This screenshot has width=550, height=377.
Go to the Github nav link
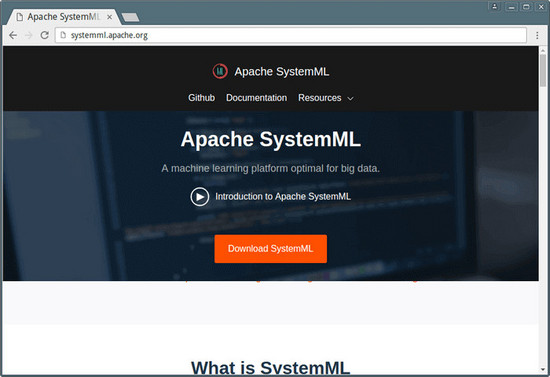(x=201, y=98)
